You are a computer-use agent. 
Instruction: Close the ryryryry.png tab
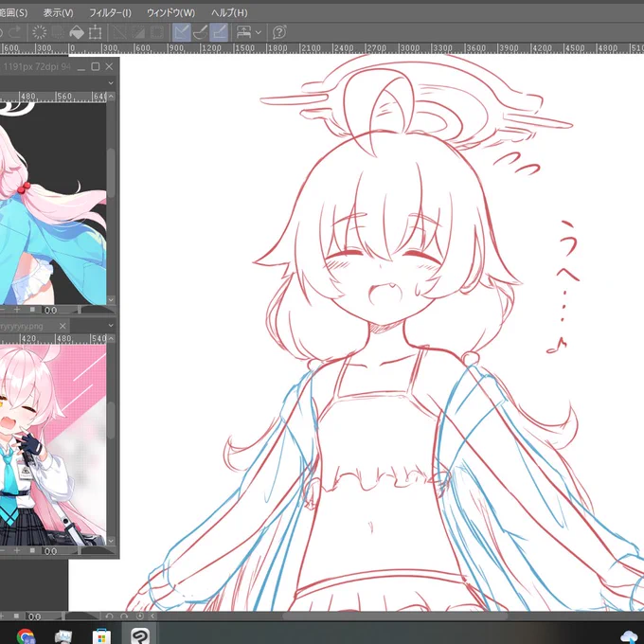[63, 326]
